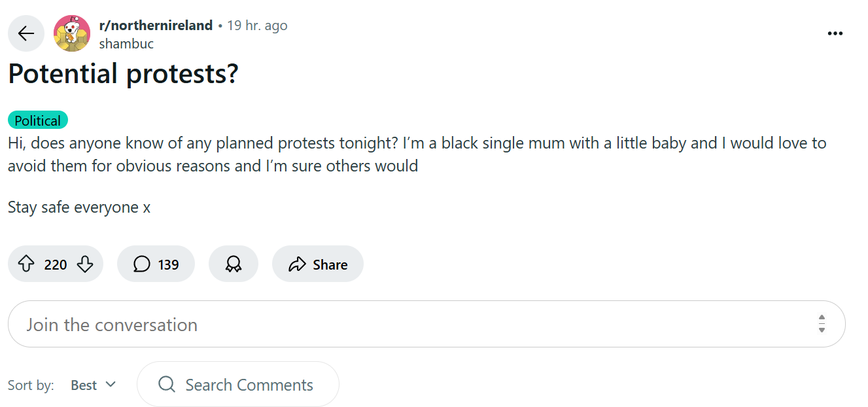Go back using the left arrow button
Image resolution: width=868 pixels, height=407 pixels.
coord(26,33)
